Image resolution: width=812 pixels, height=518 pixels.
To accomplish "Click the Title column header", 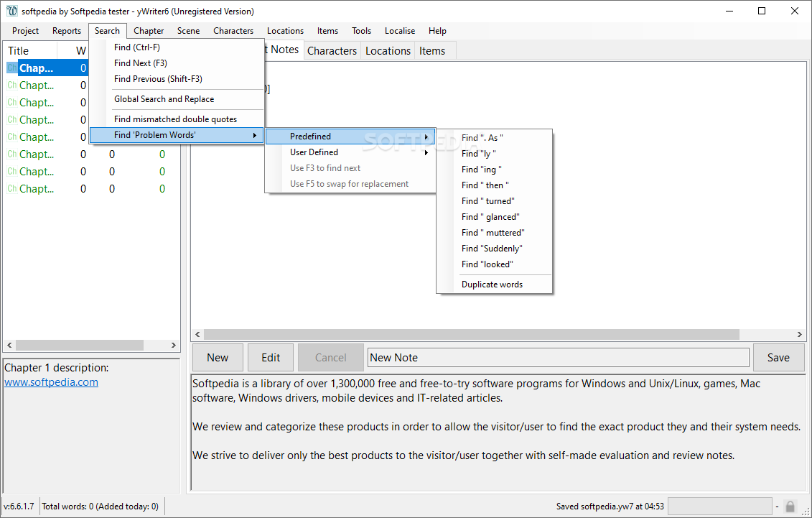I will pyautogui.click(x=30, y=51).
